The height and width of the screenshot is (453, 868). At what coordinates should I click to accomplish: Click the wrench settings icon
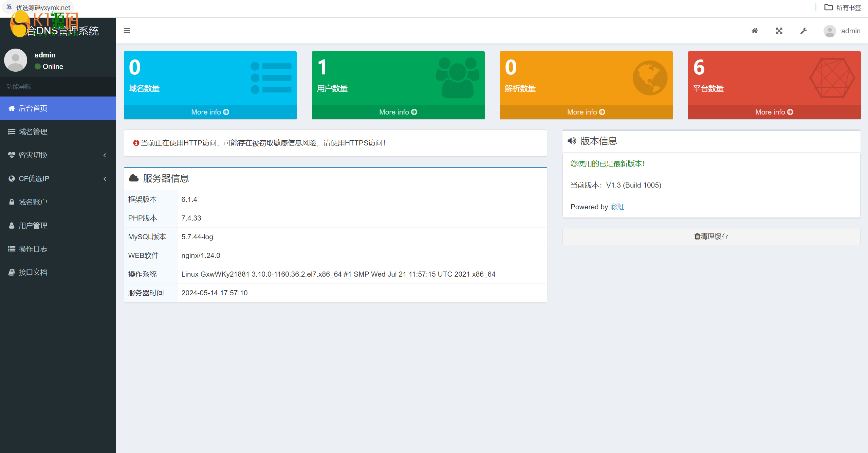pyautogui.click(x=804, y=31)
